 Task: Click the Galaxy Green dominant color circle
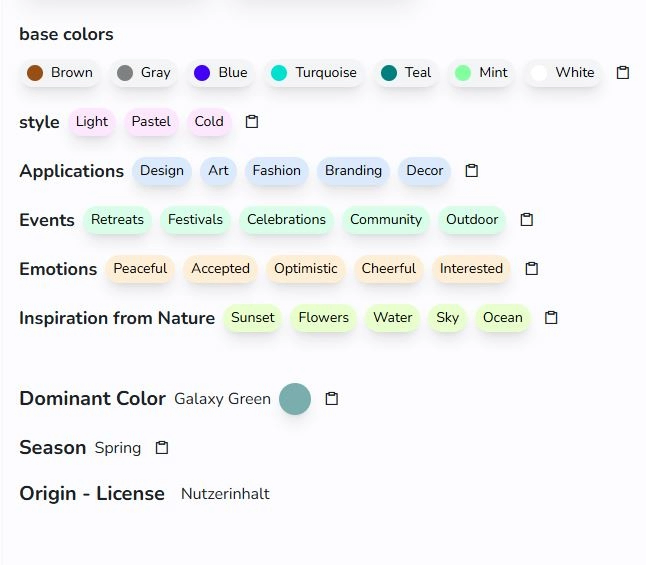coord(295,399)
